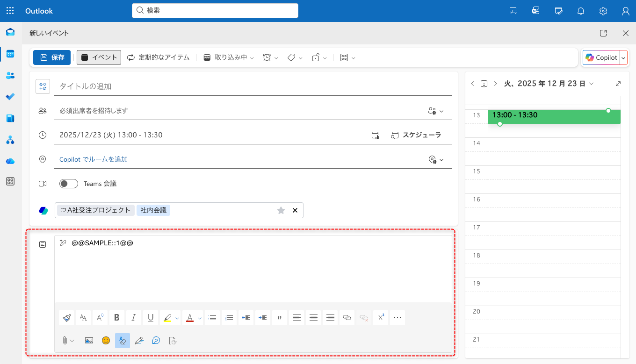Open the reminder alarm clock dropdown

pos(270,57)
